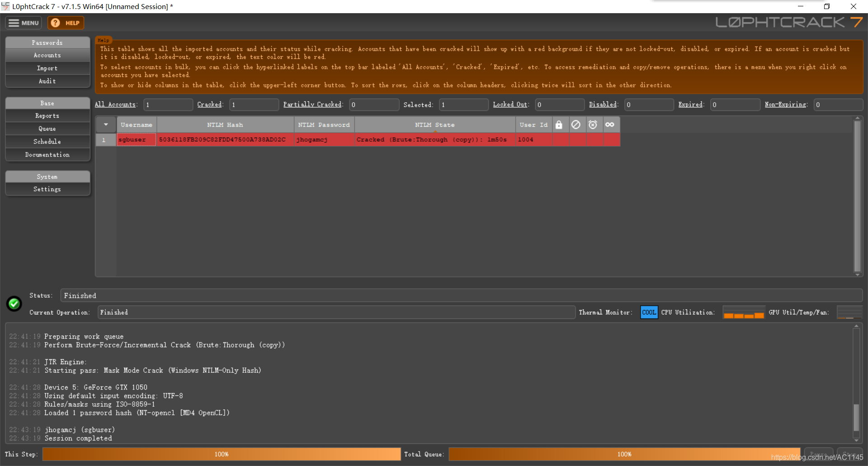This screenshot has width=868, height=466.
Task: Click the NTLM hash value 5036118FB209C82F...
Action: (225, 140)
